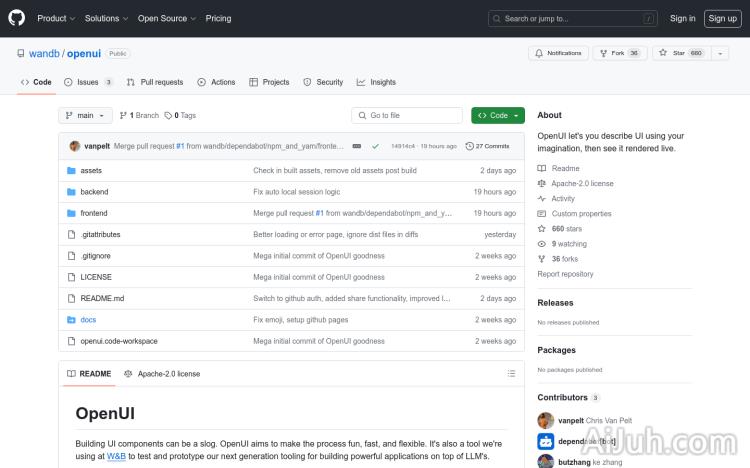Screen dimensions: 750x468
Task: Open the LICENSE file
Action: click(x=96, y=277)
